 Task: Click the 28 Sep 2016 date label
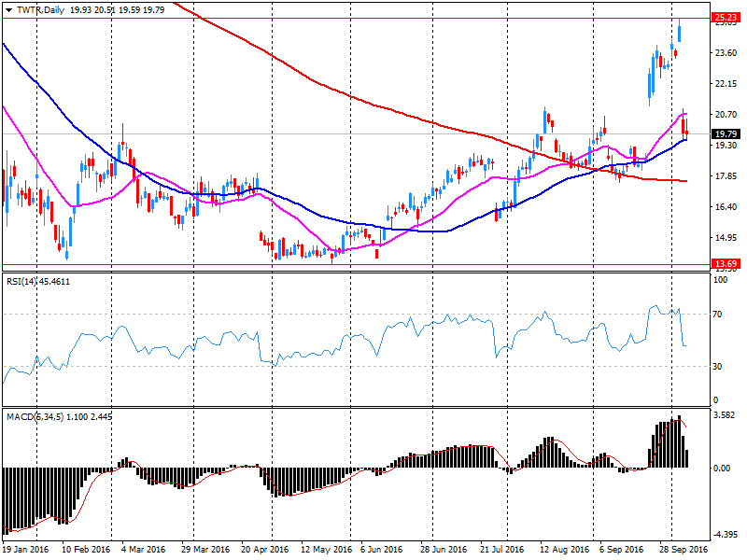pos(684,549)
